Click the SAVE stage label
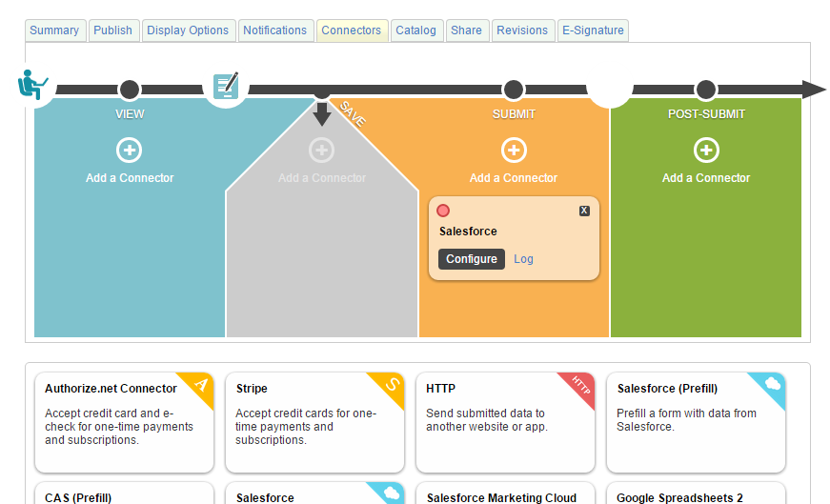Screen dimensions: 830x504 click(353, 113)
